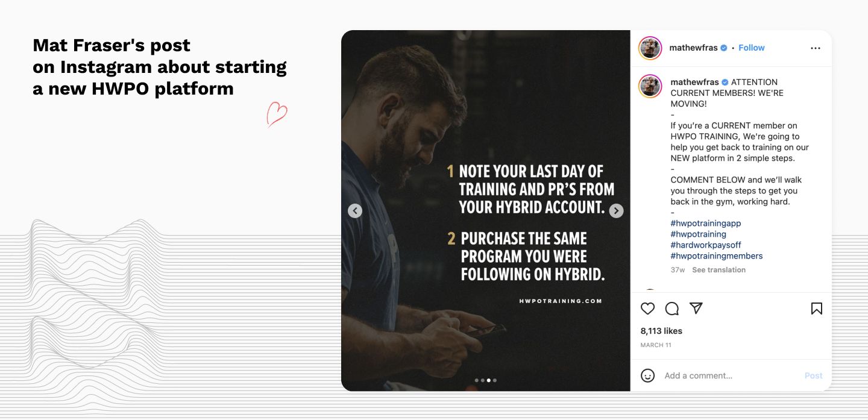Image resolution: width=868 pixels, height=420 pixels.
Task: Open emoji picker smiley icon
Action: [647, 375]
